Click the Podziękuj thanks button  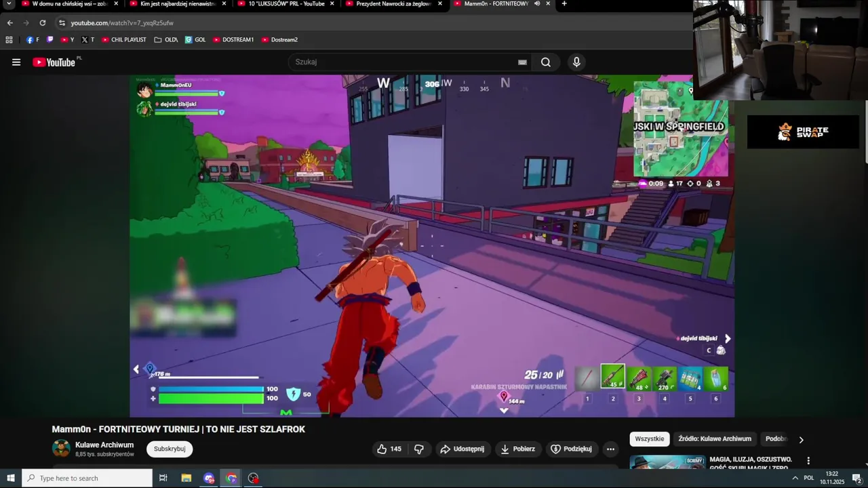pyautogui.click(x=572, y=449)
